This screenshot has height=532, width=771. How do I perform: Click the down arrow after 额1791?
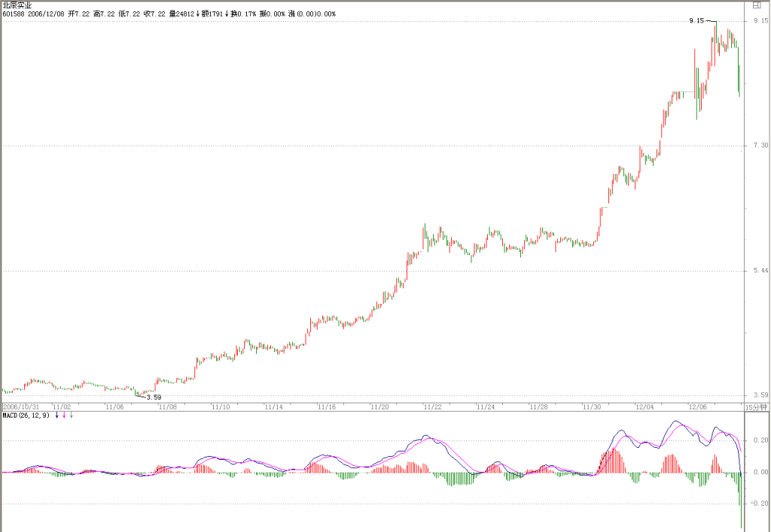pos(227,14)
